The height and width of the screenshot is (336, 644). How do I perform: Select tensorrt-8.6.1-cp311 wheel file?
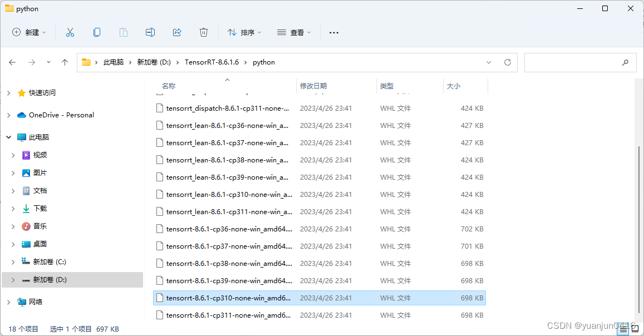(x=319, y=315)
